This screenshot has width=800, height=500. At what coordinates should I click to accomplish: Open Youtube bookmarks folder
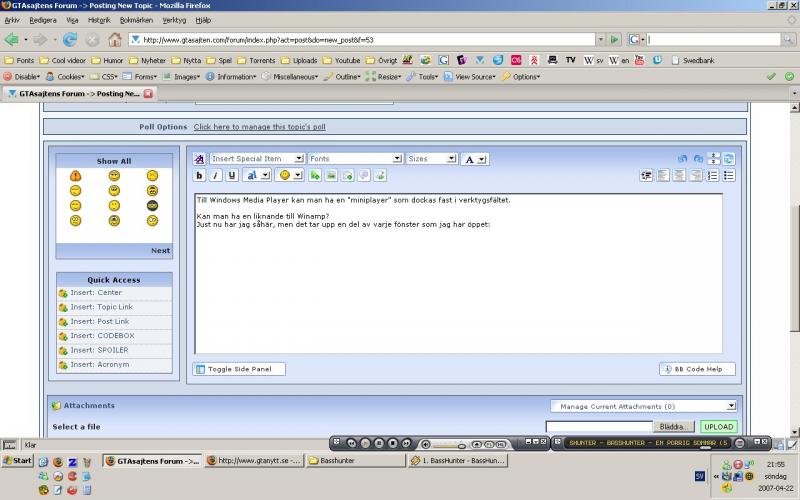pos(341,60)
